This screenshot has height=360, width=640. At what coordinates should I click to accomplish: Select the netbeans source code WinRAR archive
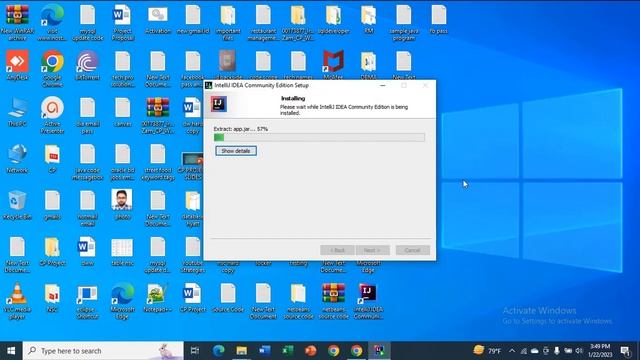coord(333,301)
